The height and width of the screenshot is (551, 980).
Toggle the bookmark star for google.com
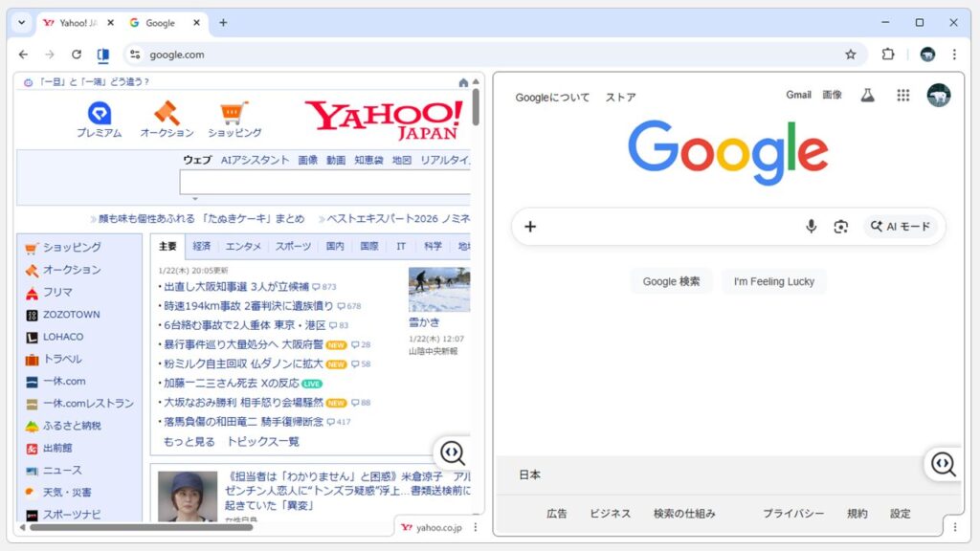[x=849, y=55]
